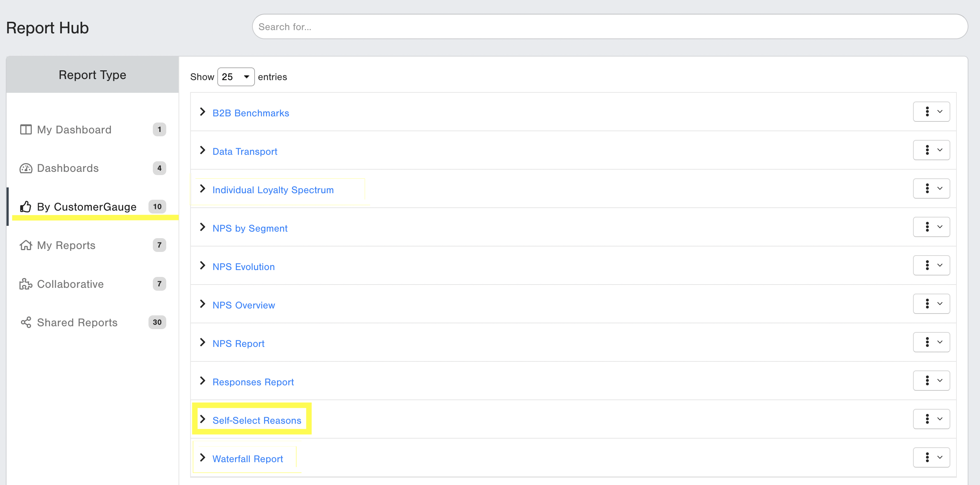This screenshot has height=485, width=980.
Task: Select the Shared Reports report type
Action: (x=77, y=322)
